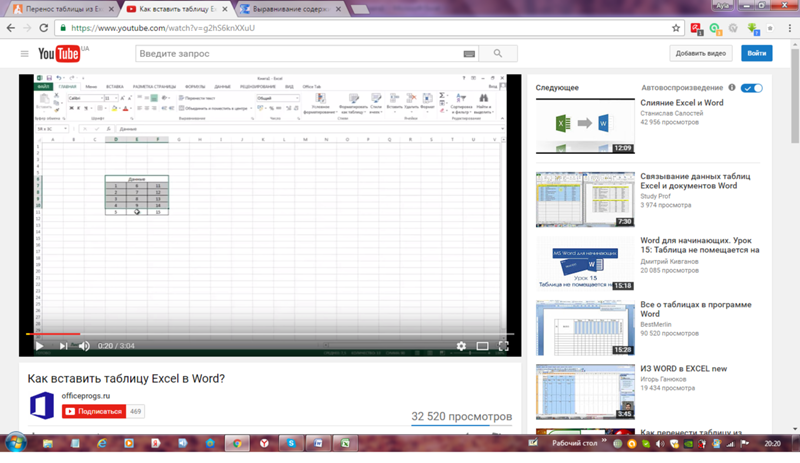Open Word from the taskbar
This screenshot has height=463, width=800.
(x=318, y=443)
